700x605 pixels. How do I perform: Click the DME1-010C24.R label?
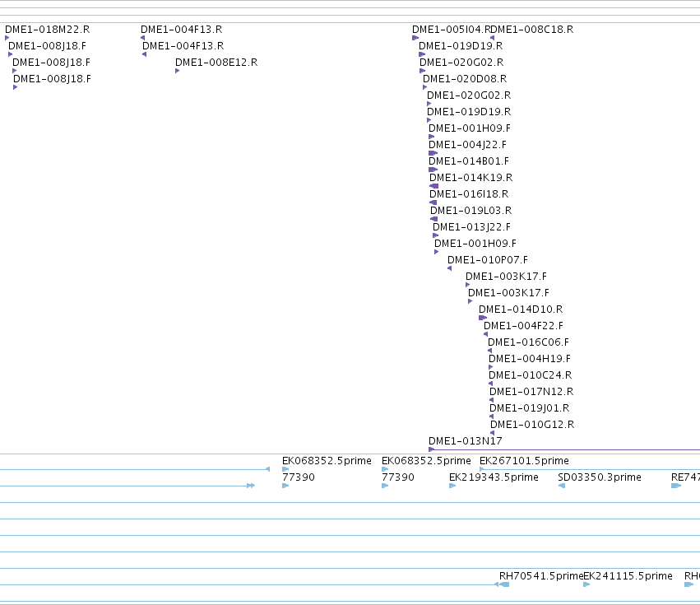[x=530, y=376]
